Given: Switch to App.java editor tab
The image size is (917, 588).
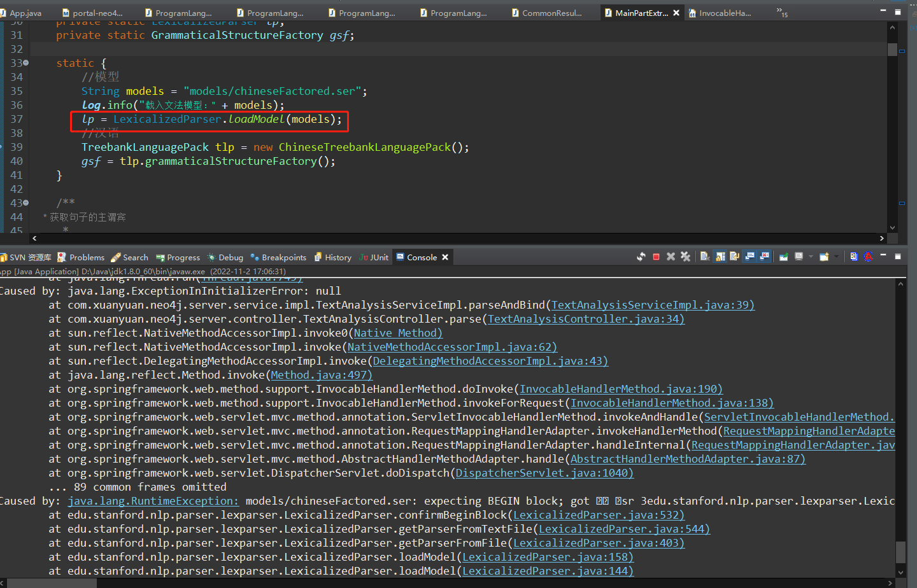Looking at the screenshot, I should [x=21, y=13].
